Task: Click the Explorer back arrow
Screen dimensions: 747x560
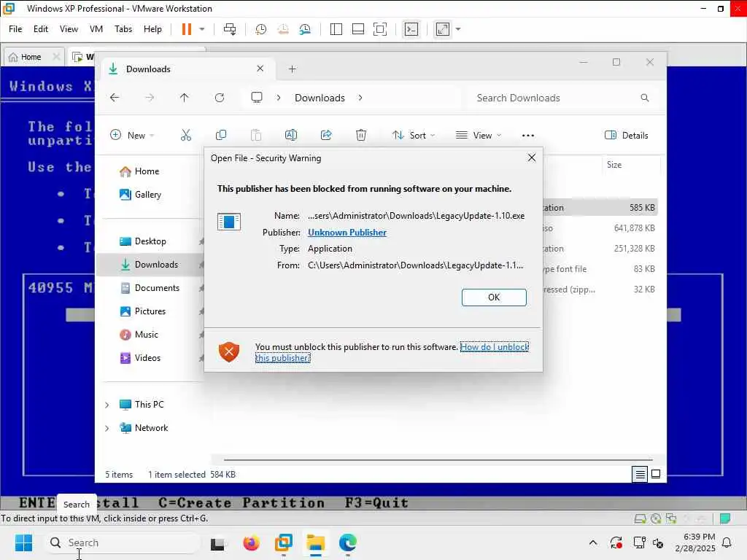Action: click(115, 98)
